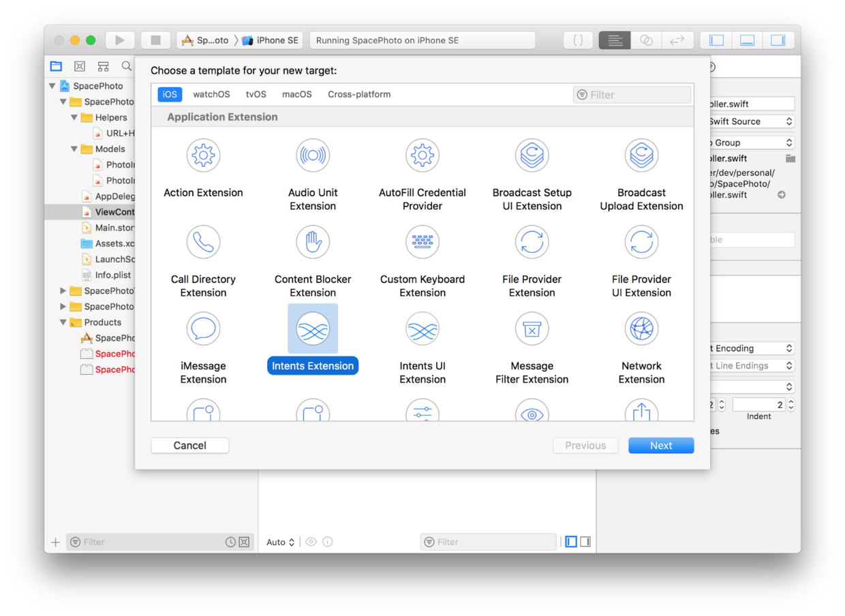Switch to the macOS tab
Viewport: 845px width, 616px height.
(x=297, y=95)
